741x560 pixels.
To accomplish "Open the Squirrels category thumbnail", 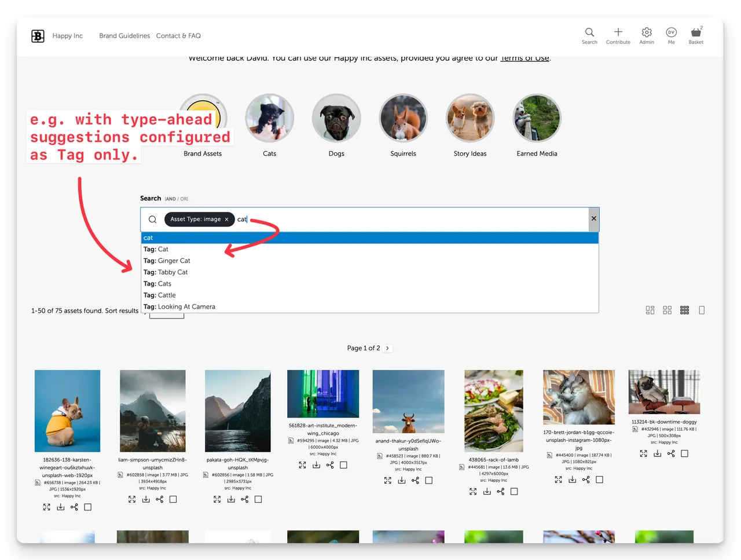I will coord(403,119).
